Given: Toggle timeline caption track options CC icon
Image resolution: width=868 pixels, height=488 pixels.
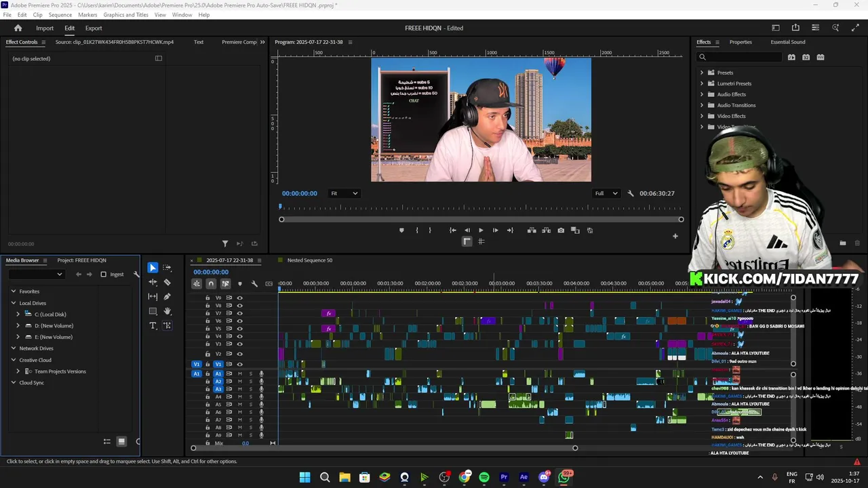Looking at the screenshot, I should point(269,283).
